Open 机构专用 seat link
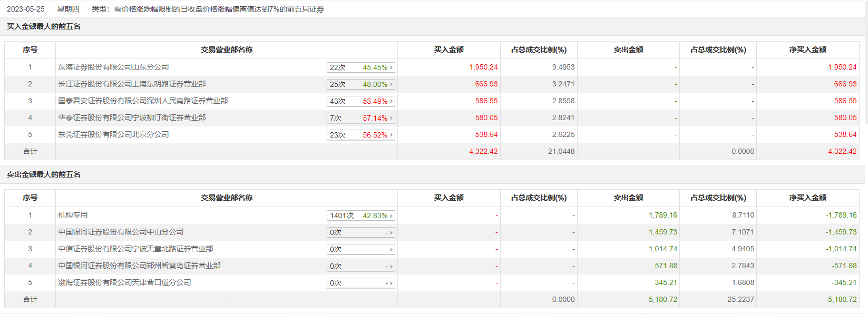The image size is (868, 314). (73, 215)
